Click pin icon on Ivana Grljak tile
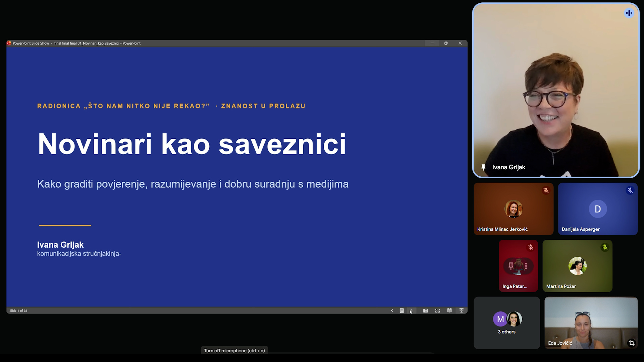 (x=483, y=167)
